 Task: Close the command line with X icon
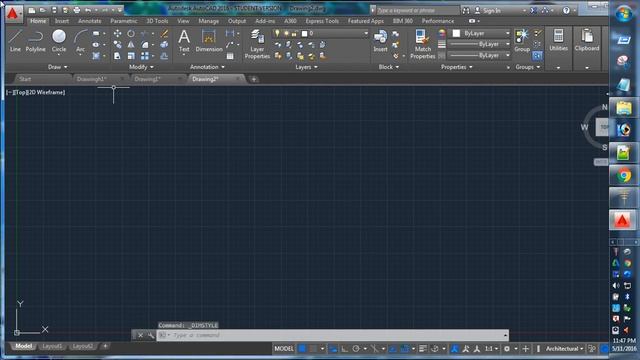[x=140, y=335]
